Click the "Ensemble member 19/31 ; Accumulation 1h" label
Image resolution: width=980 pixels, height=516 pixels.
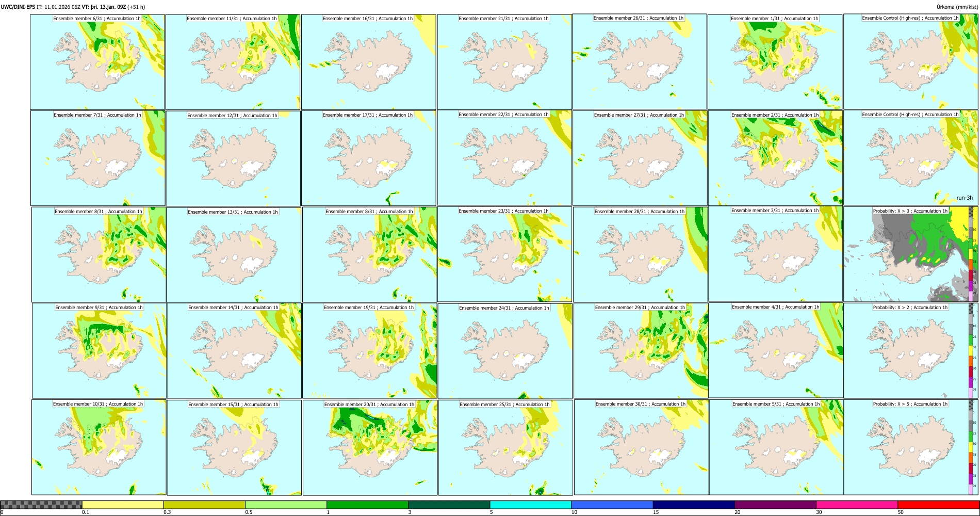pos(369,308)
